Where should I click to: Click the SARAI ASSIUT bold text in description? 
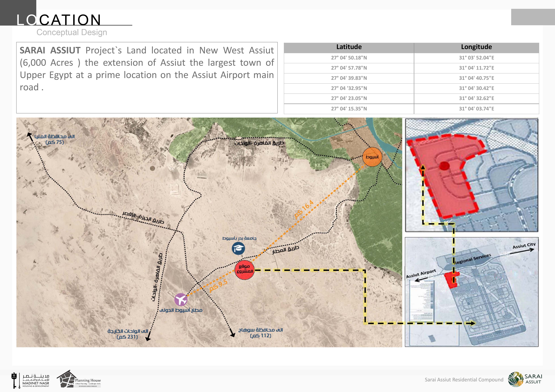pyautogui.click(x=50, y=50)
